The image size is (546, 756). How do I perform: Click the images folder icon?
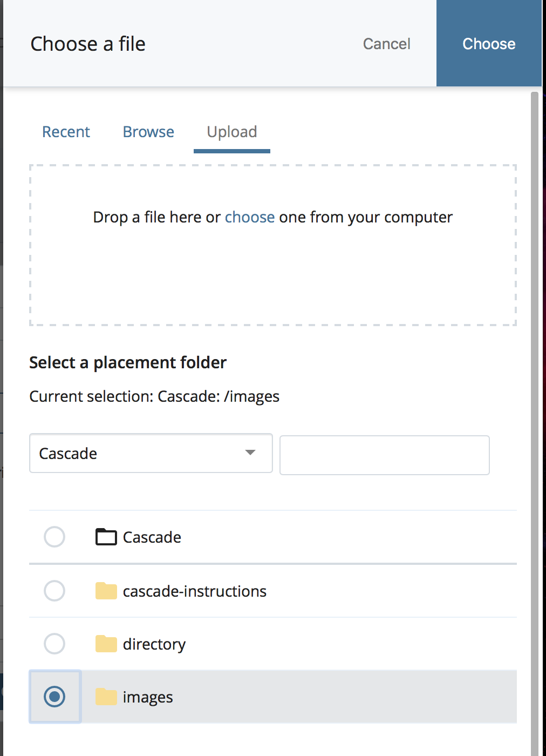(106, 697)
